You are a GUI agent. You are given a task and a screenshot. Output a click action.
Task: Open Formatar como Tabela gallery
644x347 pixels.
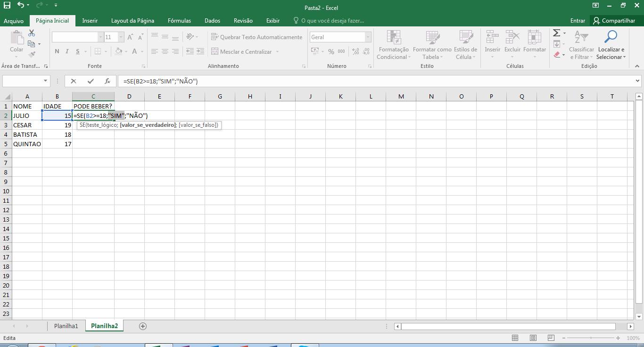point(432,45)
